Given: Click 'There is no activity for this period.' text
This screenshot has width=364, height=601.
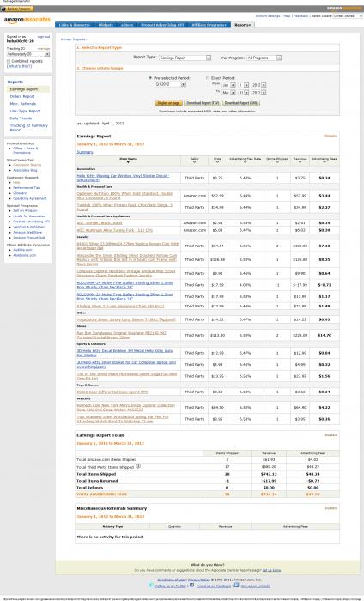Looking at the screenshot, I should pos(110,537).
